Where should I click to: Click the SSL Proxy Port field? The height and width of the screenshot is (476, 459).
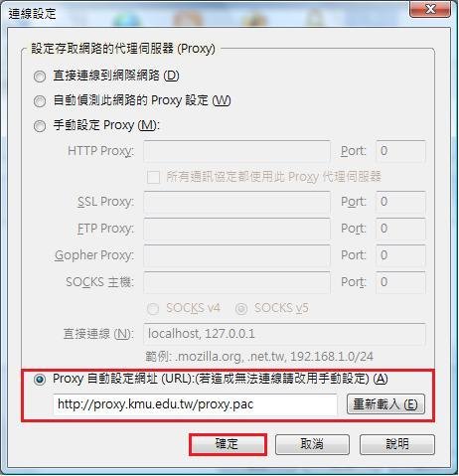(400, 202)
